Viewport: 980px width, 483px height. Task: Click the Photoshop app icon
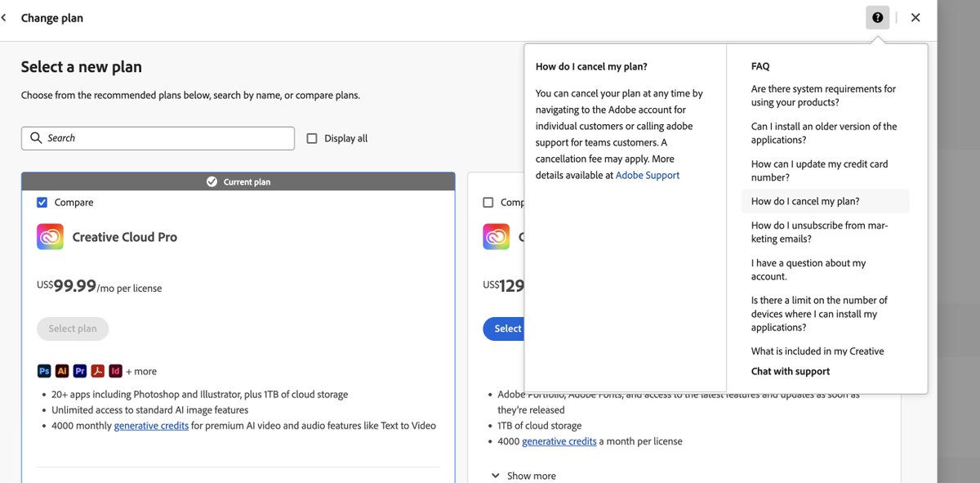[x=44, y=370]
